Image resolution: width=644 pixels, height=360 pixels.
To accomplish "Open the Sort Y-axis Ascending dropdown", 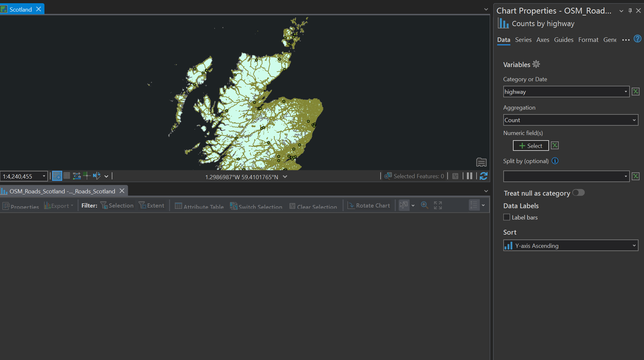I will 571,246.
